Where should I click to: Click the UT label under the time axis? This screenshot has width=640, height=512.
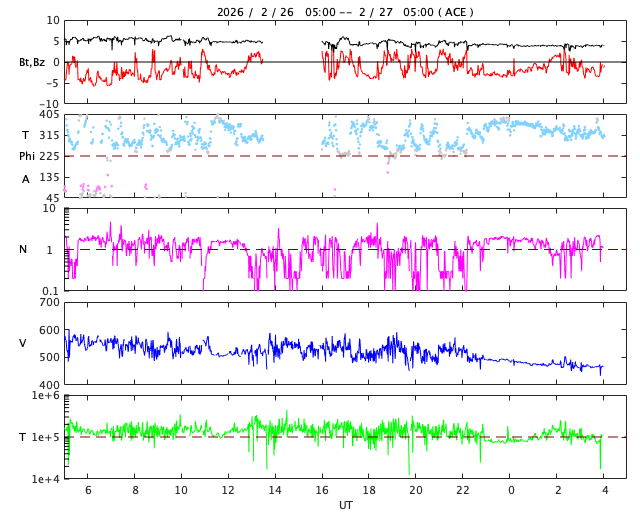(x=345, y=505)
